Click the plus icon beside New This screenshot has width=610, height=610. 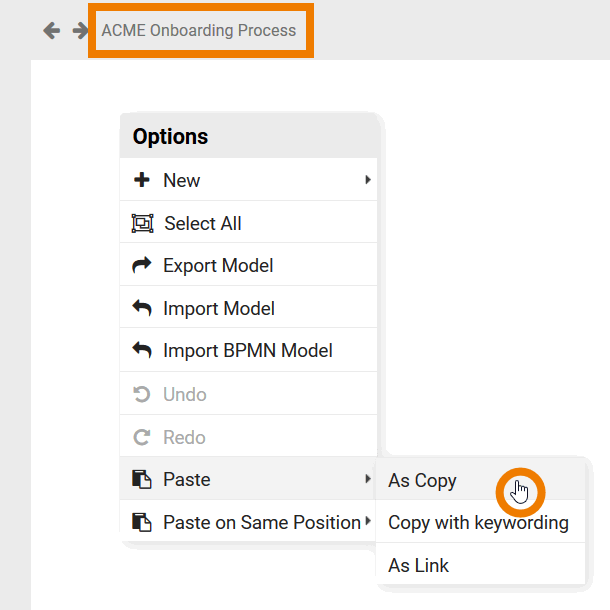[142, 180]
